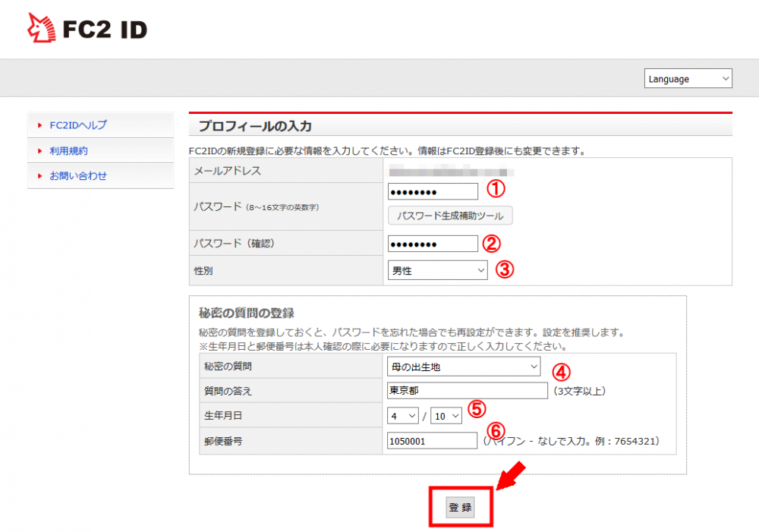
Task: Open the 性別 dropdown showing 男性
Action: (x=438, y=271)
